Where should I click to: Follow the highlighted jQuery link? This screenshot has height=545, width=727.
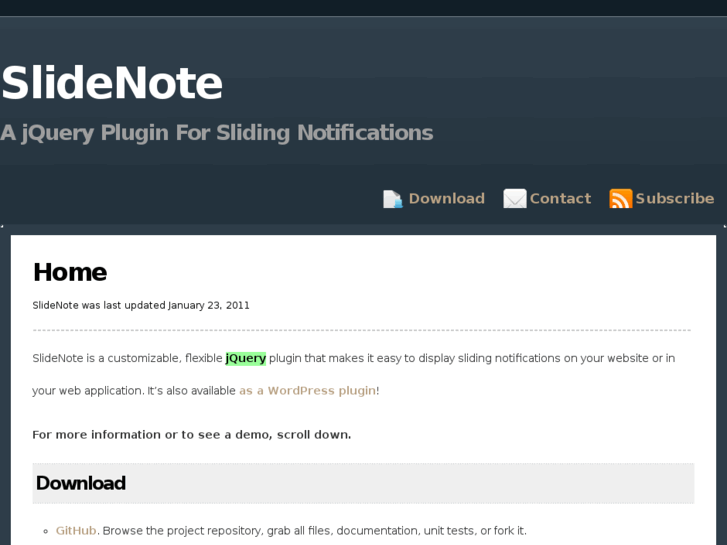coord(246,359)
